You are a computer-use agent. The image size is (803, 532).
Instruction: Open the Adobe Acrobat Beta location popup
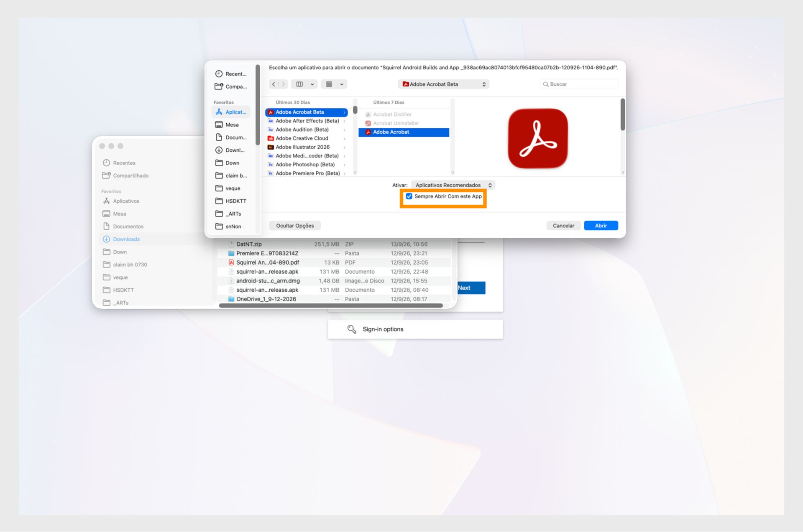point(444,84)
